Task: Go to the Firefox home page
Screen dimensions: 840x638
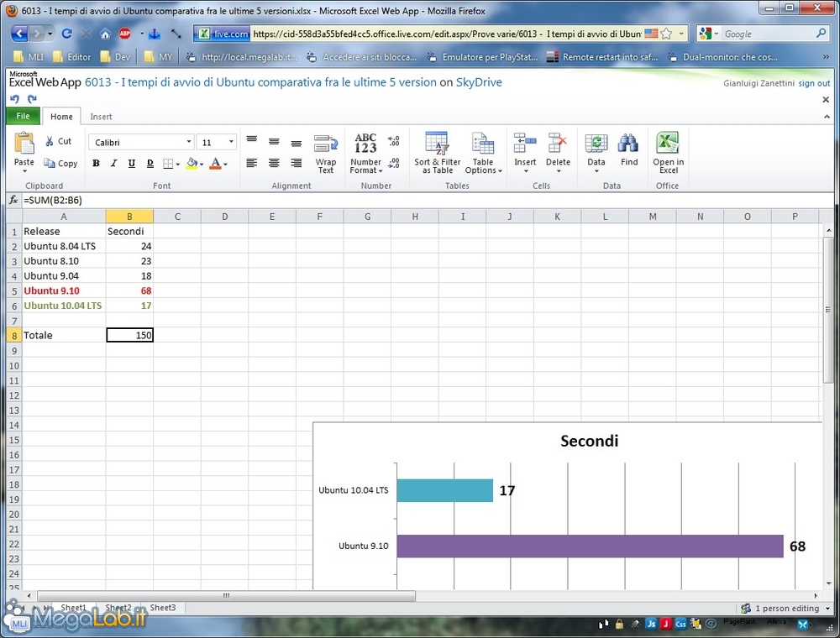Action: pos(106,34)
